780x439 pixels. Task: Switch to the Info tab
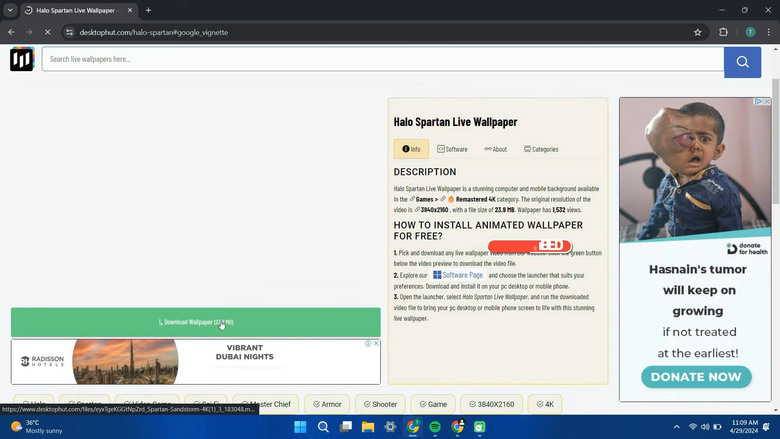tap(411, 149)
